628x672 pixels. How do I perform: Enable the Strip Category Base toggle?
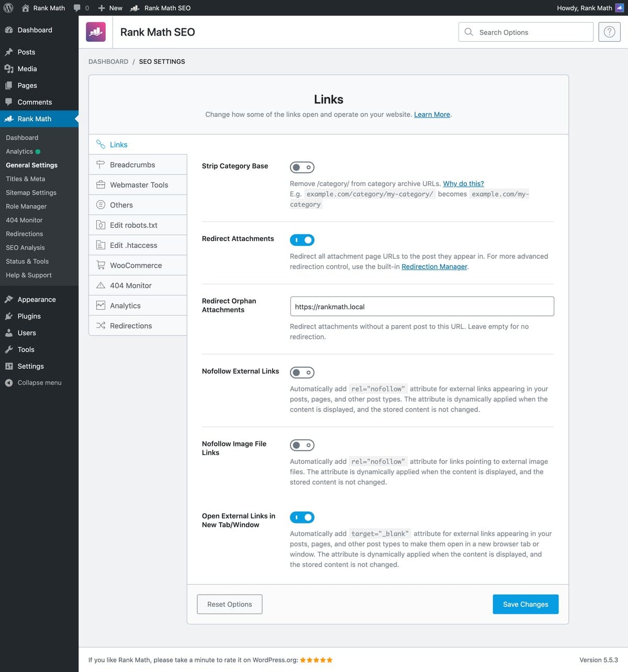(x=302, y=167)
